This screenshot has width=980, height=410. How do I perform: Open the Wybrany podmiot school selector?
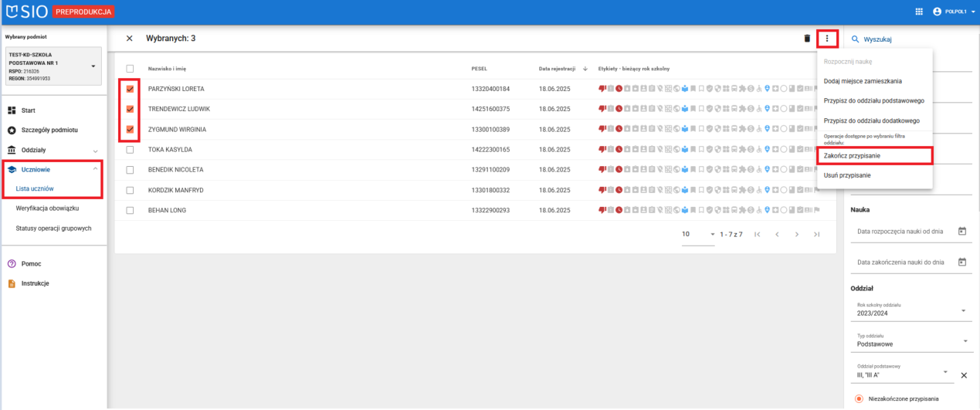[93, 66]
